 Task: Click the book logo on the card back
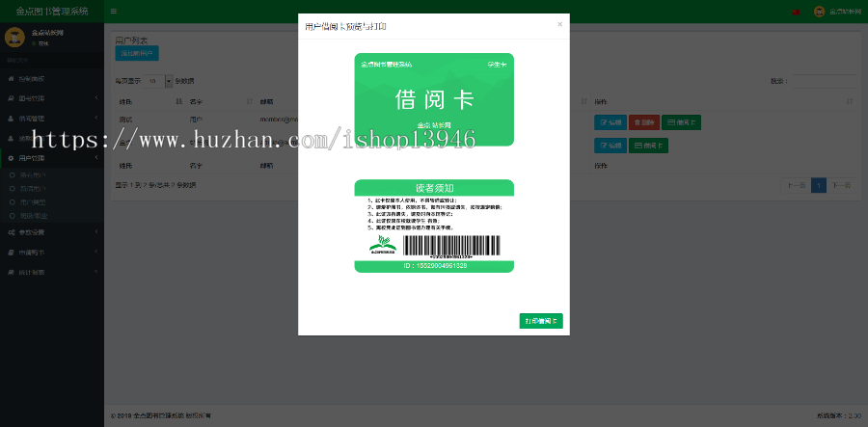(x=383, y=245)
